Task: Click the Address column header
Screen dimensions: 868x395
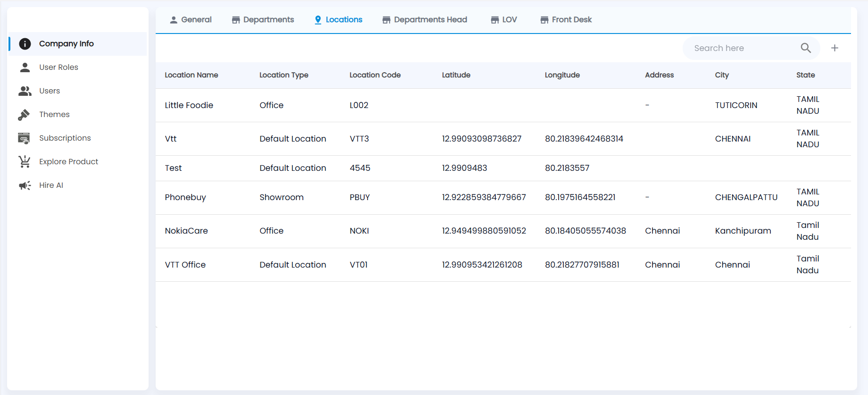Action: click(x=659, y=75)
